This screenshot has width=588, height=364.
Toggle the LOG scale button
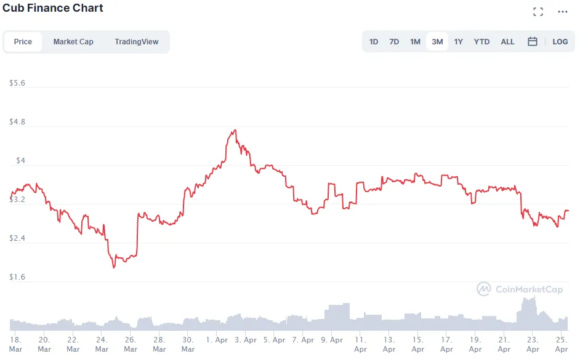[x=560, y=42]
